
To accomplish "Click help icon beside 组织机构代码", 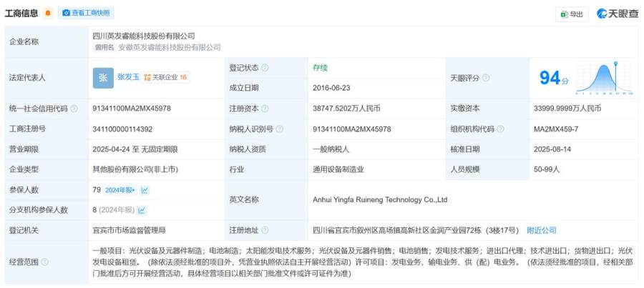I will pos(500,129).
